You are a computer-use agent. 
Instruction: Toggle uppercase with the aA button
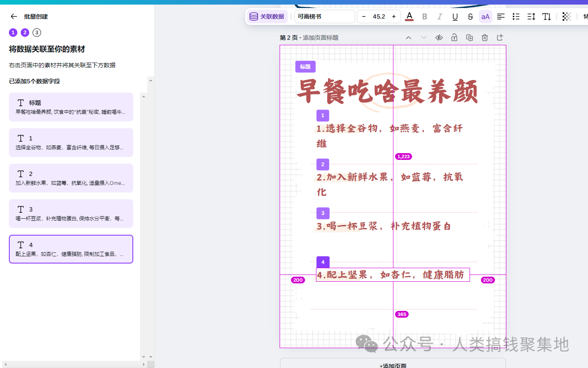[485, 16]
